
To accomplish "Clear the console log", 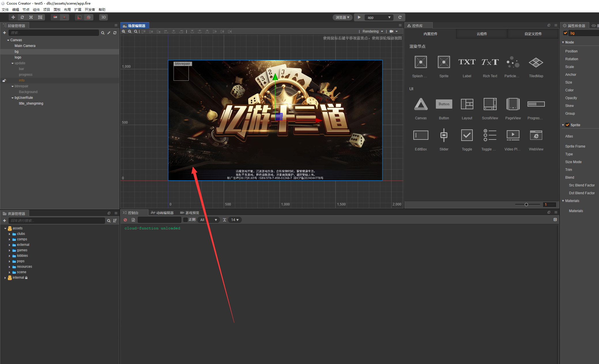I will pos(125,220).
